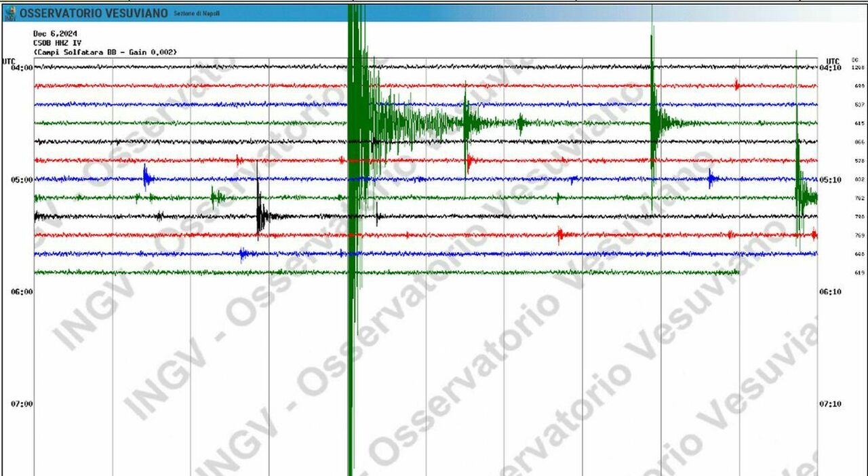
Task: Select the Campi Solfatara BB gain text
Action: (x=105, y=52)
